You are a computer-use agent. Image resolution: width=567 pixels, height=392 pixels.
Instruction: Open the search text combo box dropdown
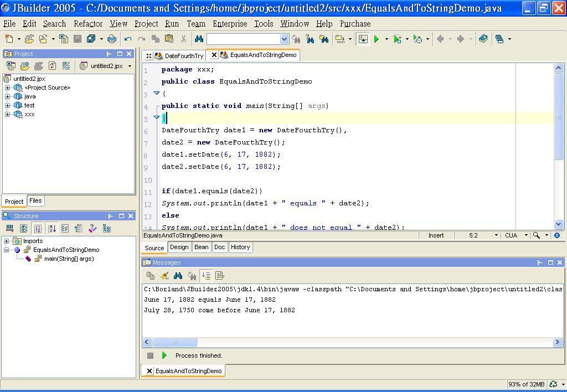click(x=284, y=39)
